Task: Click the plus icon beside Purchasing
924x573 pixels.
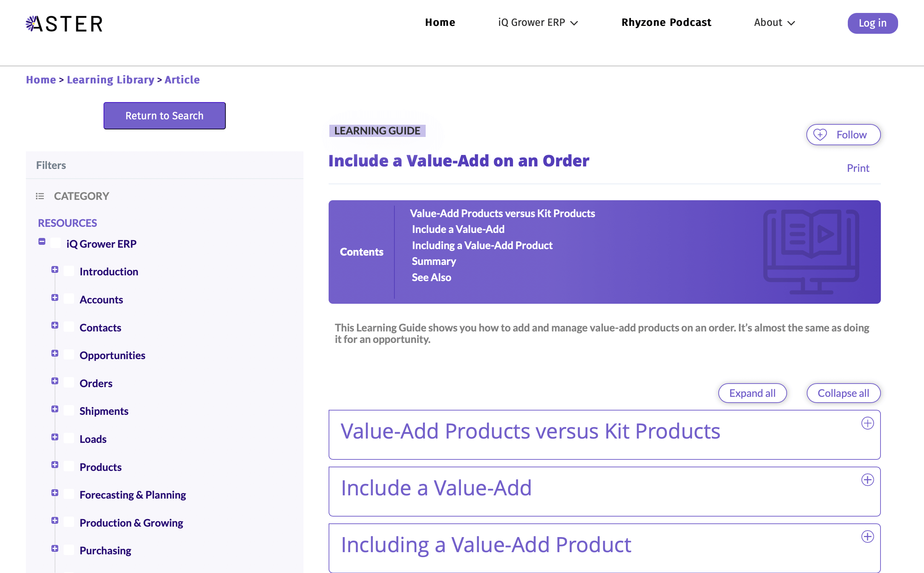Action: point(55,548)
